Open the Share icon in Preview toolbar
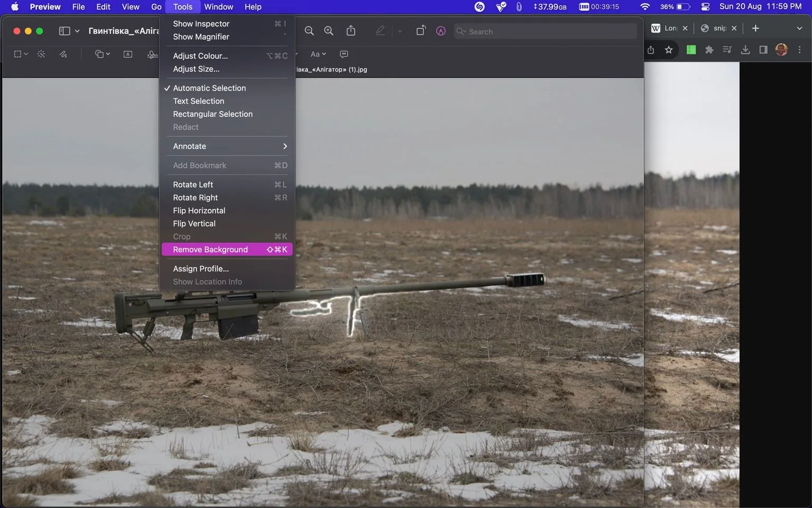Viewport: 812px width, 508px height. point(351,31)
